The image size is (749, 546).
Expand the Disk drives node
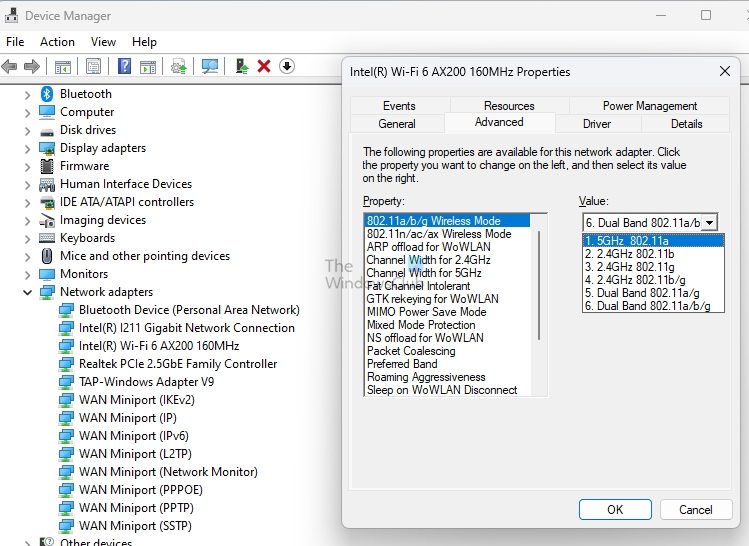[x=27, y=130]
